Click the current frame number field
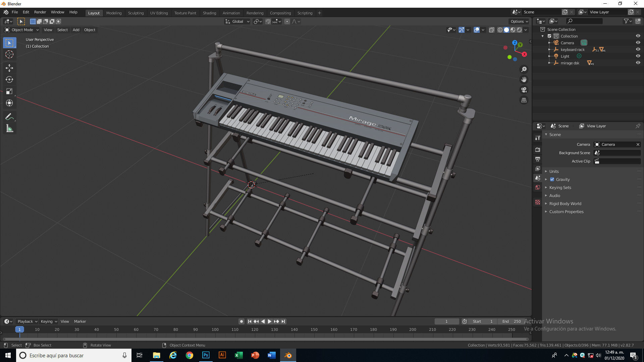This screenshot has height=362, width=644. (x=446, y=321)
